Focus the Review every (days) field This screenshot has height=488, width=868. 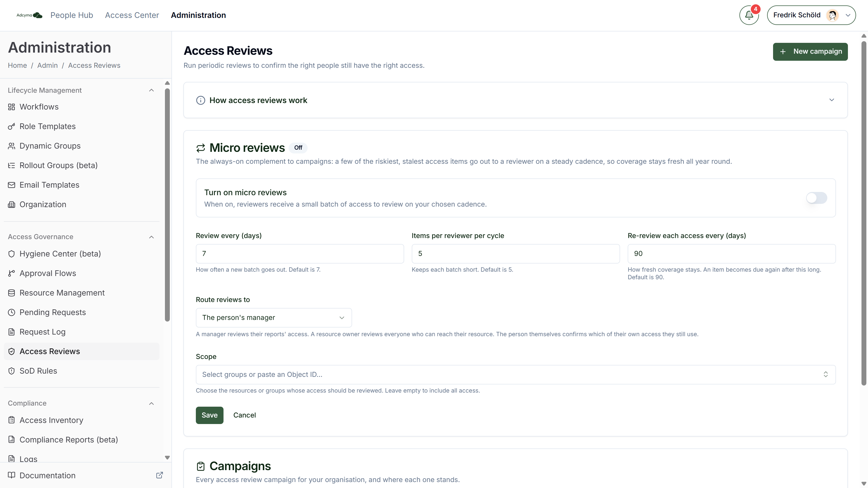tap(299, 253)
